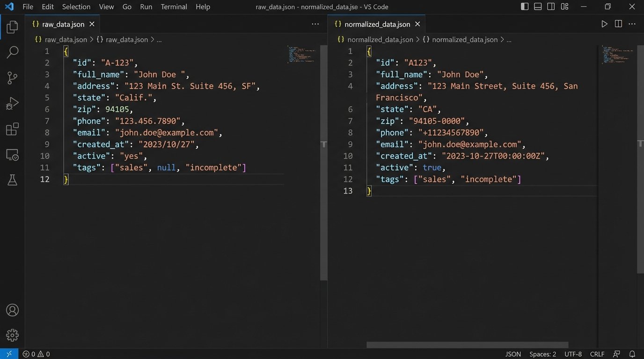
Task: Open the Remote Explorer icon
Action: [x=12, y=155]
